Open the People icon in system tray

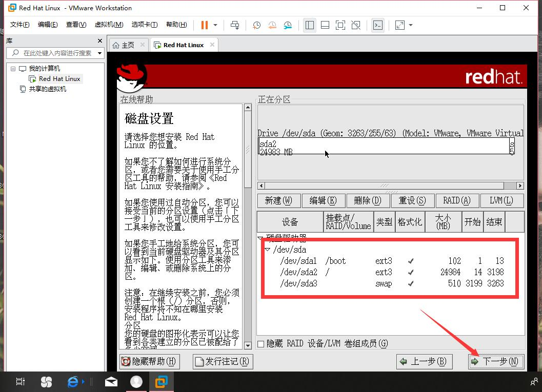pos(534,382)
